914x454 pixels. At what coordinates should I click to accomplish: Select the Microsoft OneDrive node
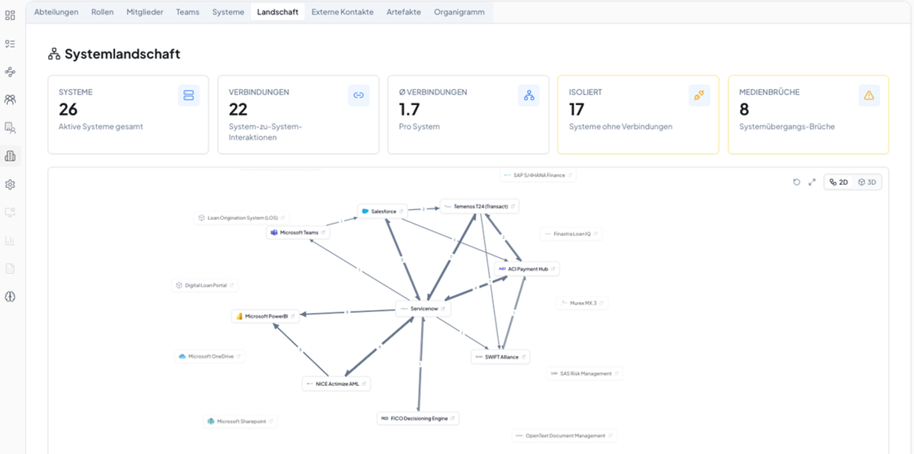210,356
